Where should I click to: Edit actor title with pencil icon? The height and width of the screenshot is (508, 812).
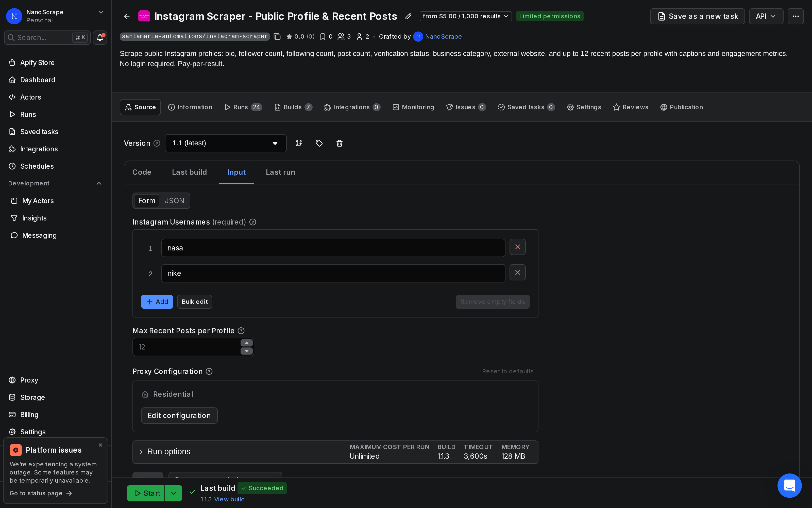pos(408,16)
